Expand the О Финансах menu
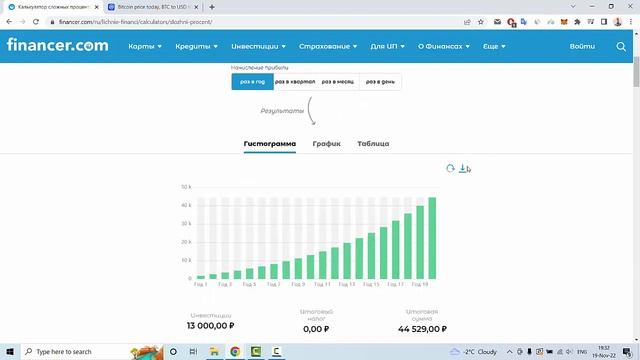This screenshot has height=360, width=640. pos(444,46)
